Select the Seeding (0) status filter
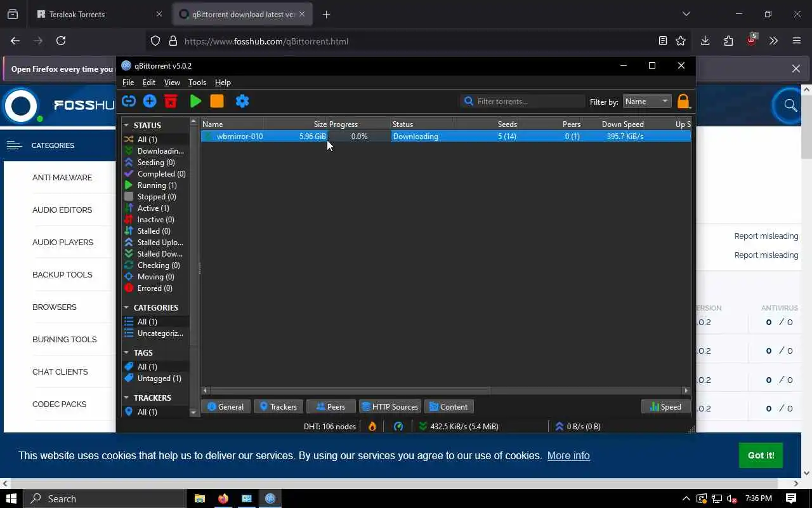The image size is (812, 508). [155, 162]
